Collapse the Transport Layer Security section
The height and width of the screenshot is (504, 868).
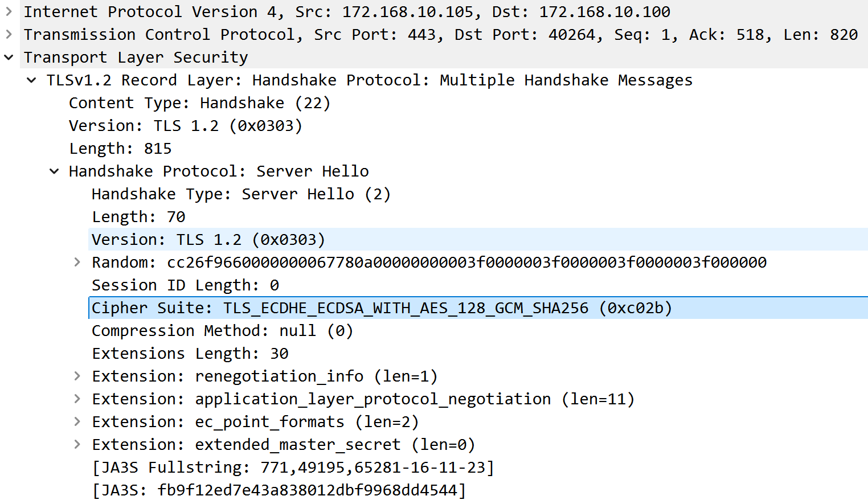pyautogui.click(x=9, y=57)
